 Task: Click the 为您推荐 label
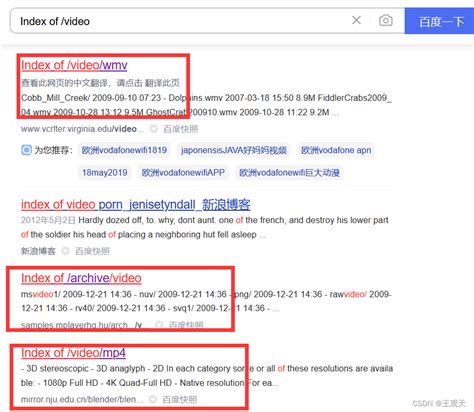coord(53,150)
